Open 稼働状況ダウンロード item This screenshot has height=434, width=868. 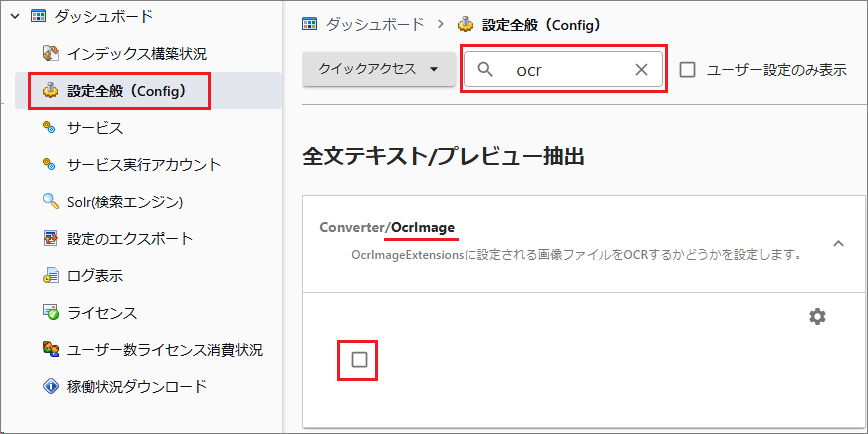point(137,386)
